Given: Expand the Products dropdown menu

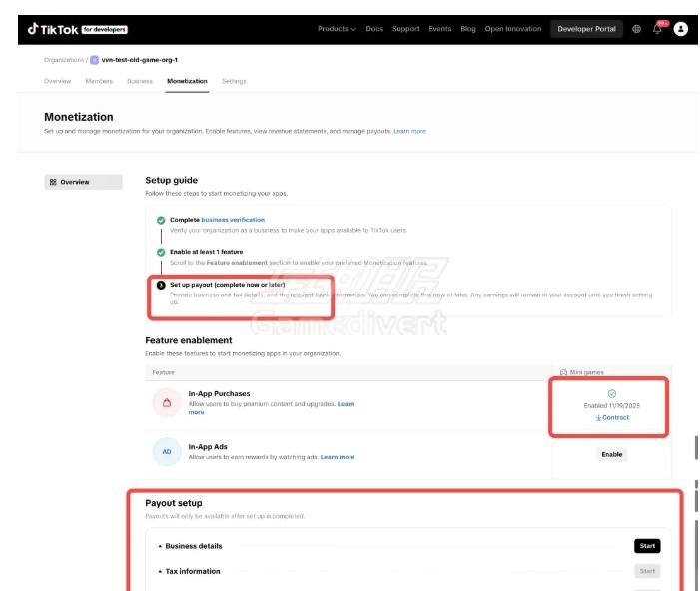Looking at the screenshot, I should click(337, 29).
